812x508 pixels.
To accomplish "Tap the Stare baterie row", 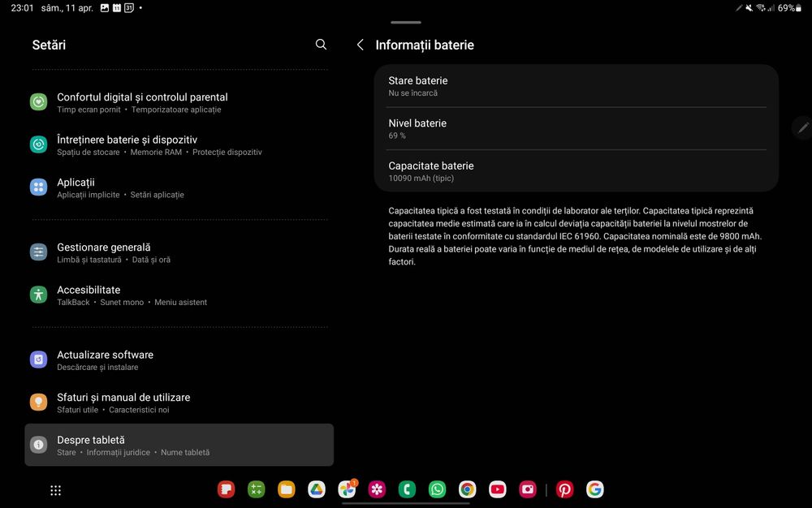I will (576, 86).
